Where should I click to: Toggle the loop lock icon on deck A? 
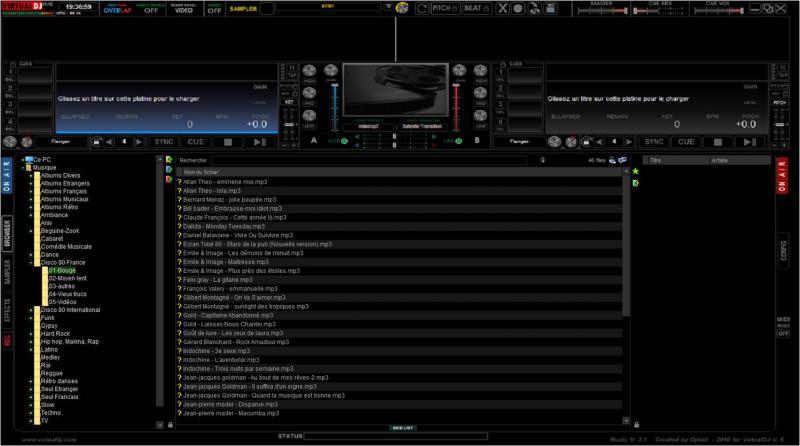[x=96, y=142]
